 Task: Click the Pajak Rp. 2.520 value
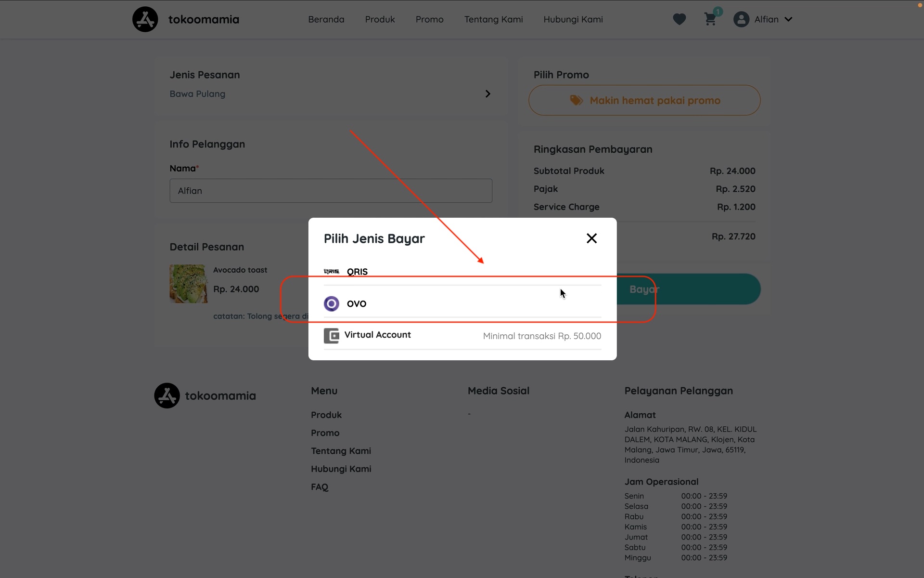pyautogui.click(x=735, y=189)
